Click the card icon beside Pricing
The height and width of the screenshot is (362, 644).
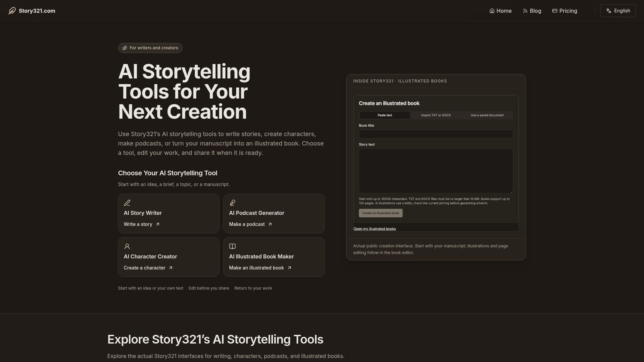555,11
